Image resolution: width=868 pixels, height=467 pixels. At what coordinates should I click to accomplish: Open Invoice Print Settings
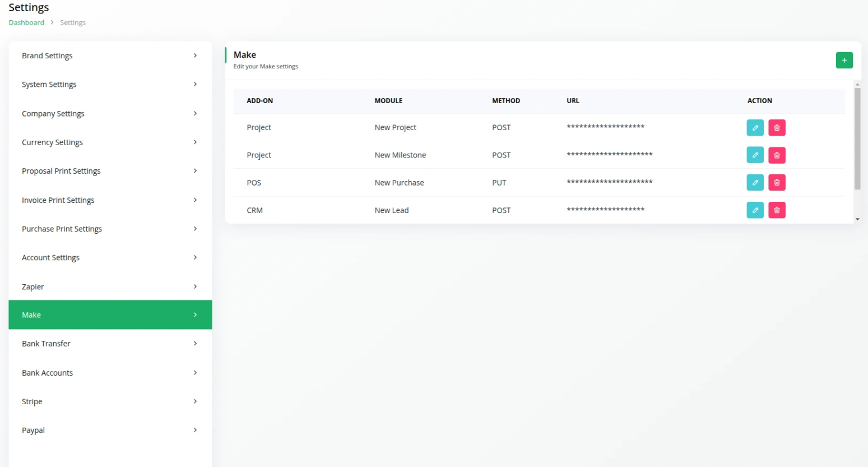pos(110,200)
